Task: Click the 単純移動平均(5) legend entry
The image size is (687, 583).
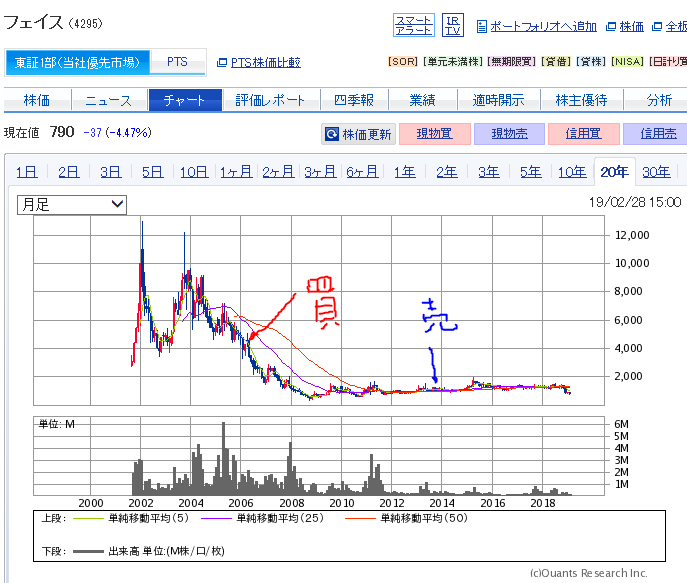Action: 131,518
